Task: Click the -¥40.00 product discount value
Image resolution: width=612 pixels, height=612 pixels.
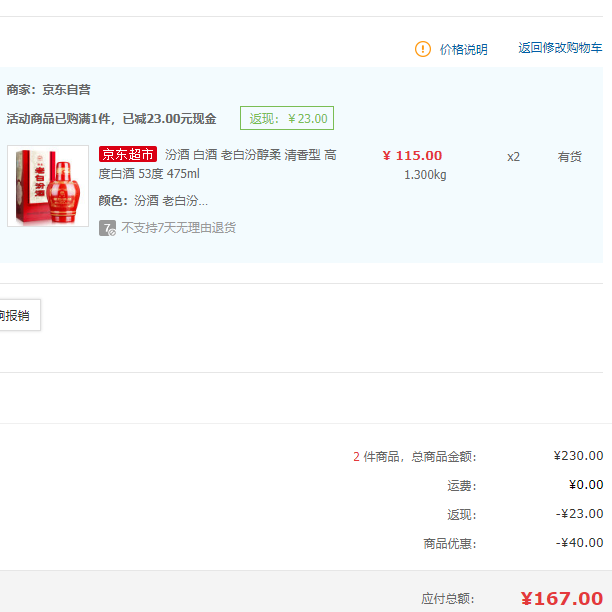Action: 580,543
